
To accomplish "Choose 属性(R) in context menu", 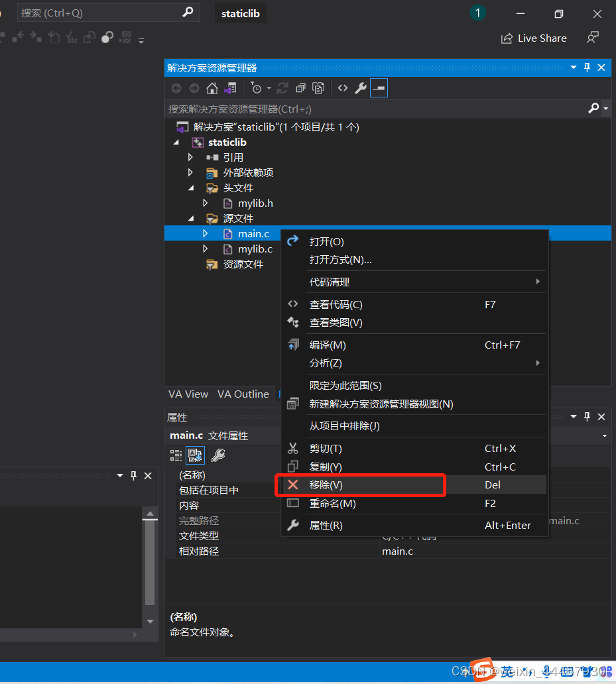I will [x=414, y=526].
